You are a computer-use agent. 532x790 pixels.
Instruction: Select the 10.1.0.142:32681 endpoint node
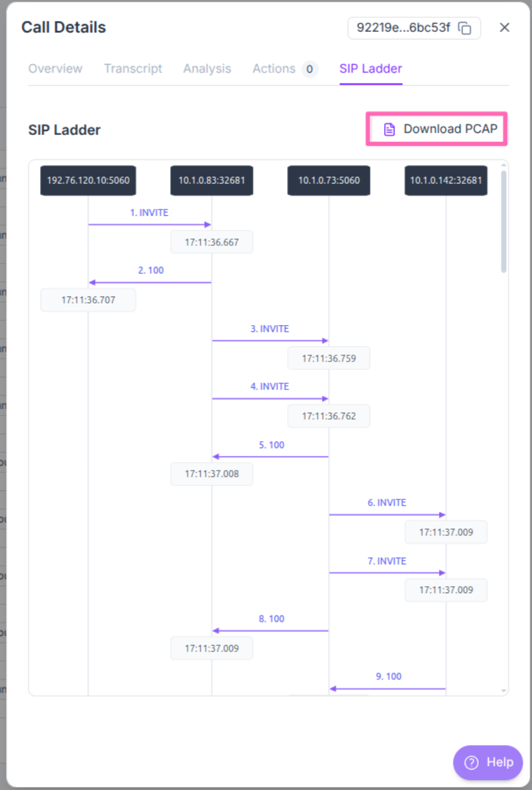[446, 180]
